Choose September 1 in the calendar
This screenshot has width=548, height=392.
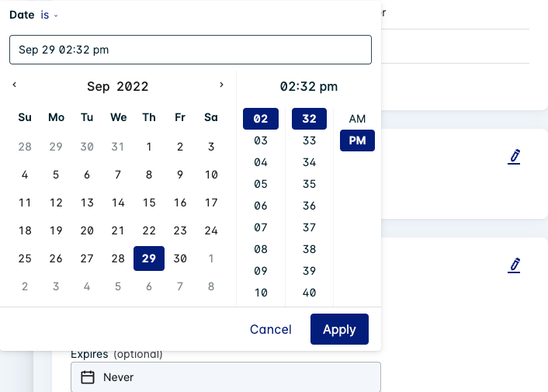click(x=149, y=147)
